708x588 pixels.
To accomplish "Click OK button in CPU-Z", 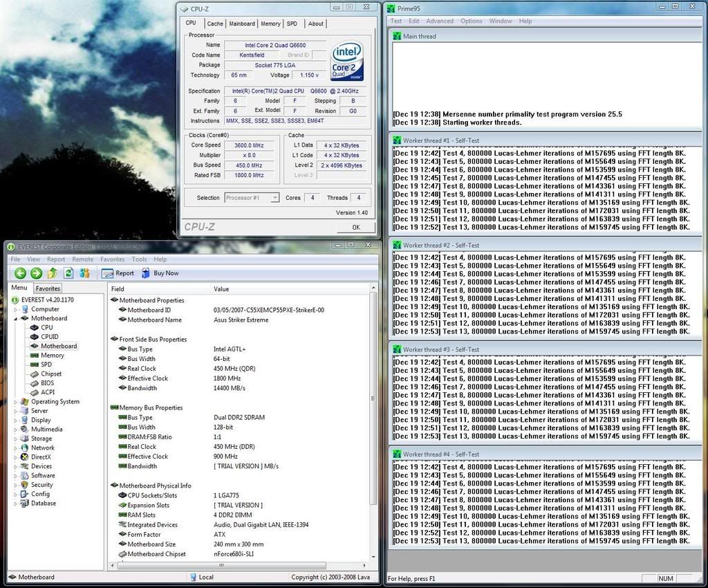I will click(356, 227).
